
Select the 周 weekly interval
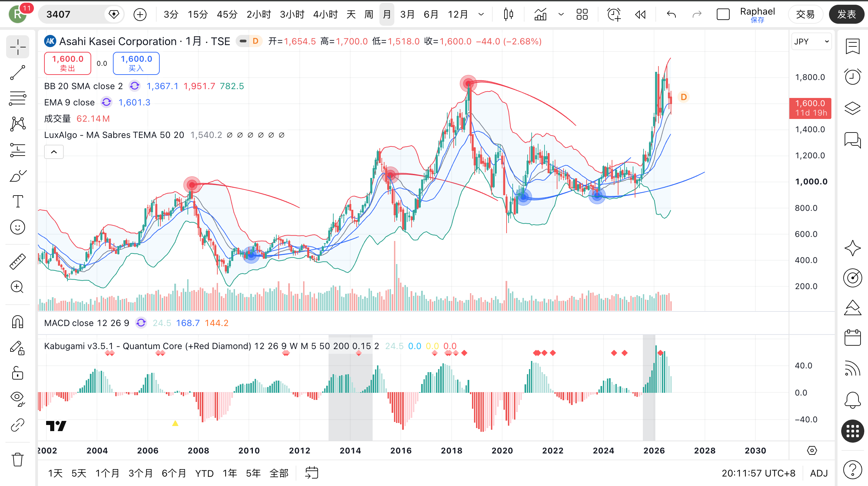[x=369, y=14]
